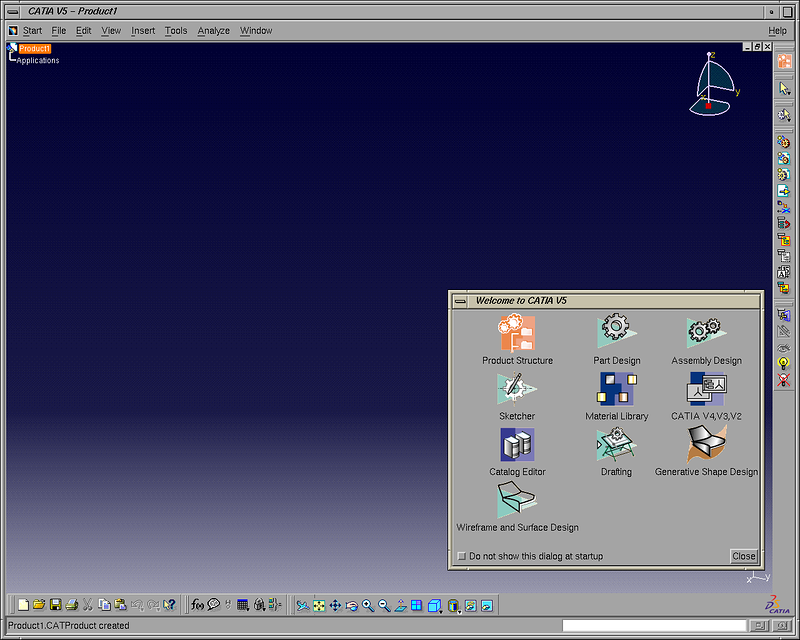
Task: Open the Part Design workbench icon
Action: tap(616, 332)
